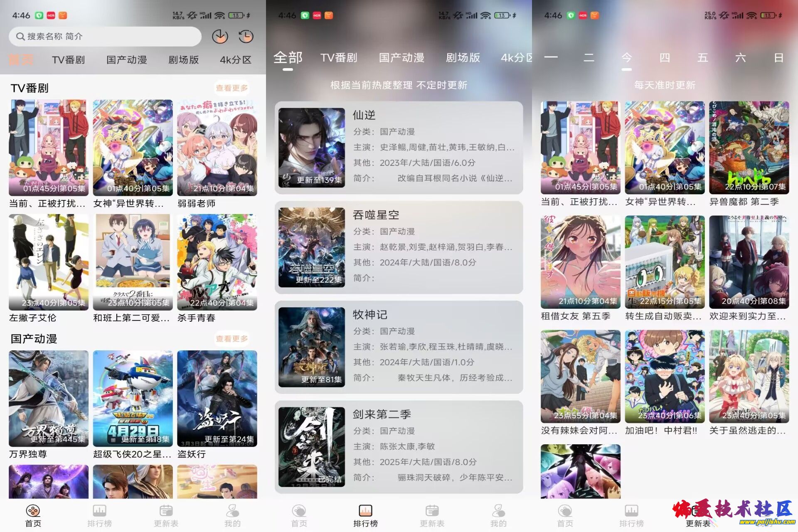
Task: Open 当前、正被打扰 poster on home screen
Action: [x=49, y=148]
